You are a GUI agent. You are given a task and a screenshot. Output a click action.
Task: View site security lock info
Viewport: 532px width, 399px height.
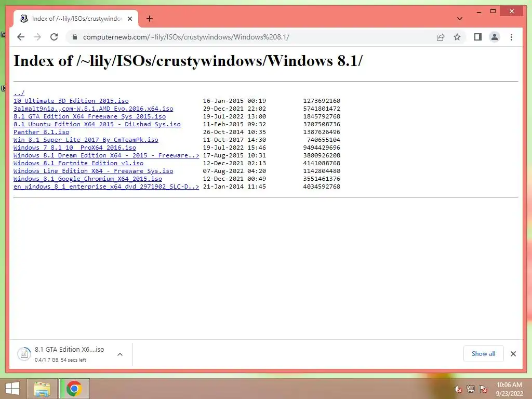[x=75, y=37]
